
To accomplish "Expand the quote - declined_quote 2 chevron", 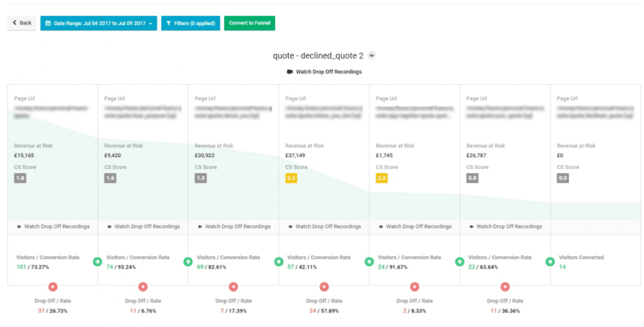I will (x=372, y=56).
